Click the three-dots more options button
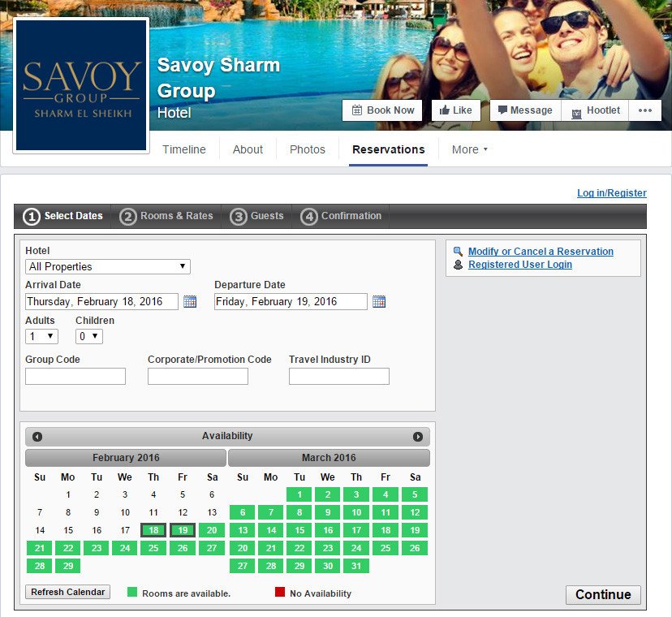The width and height of the screenshot is (672, 617). click(x=645, y=110)
